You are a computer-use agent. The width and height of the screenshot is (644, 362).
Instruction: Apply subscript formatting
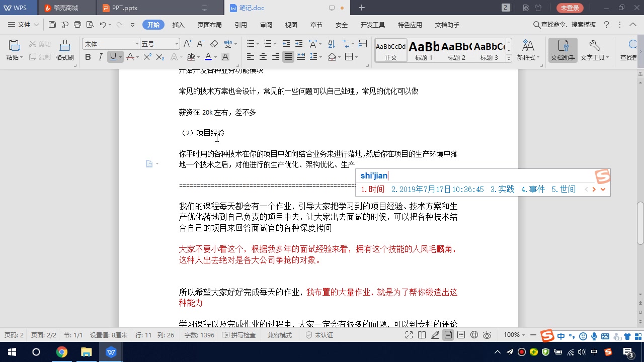click(160, 57)
